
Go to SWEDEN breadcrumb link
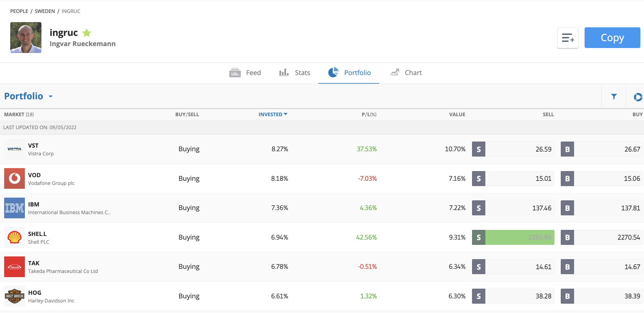point(45,11)
